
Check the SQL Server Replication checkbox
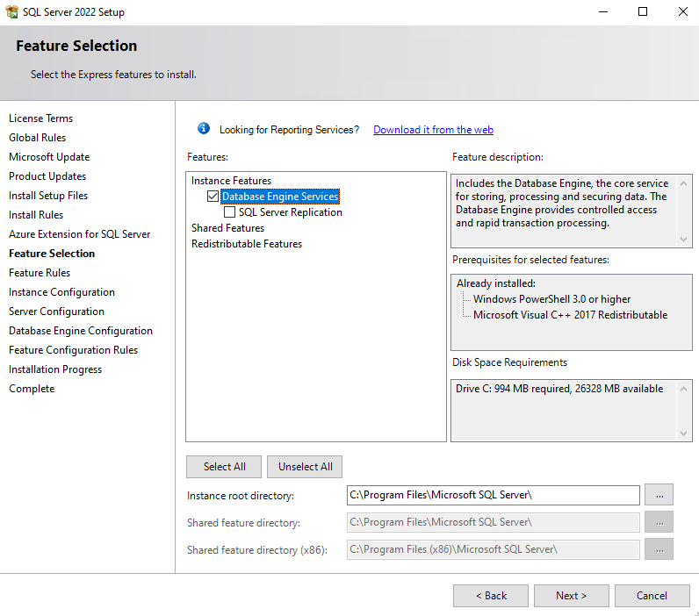tap(229, 212)
